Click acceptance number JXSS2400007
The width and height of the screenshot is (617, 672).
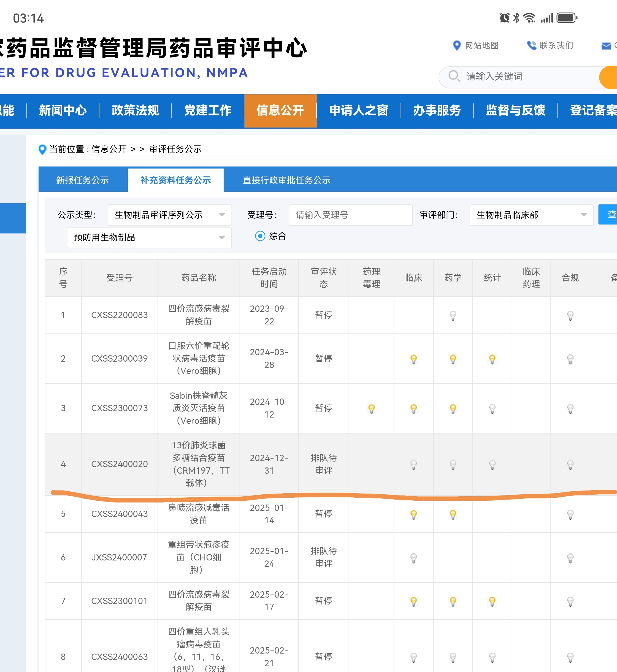point(119,557)
